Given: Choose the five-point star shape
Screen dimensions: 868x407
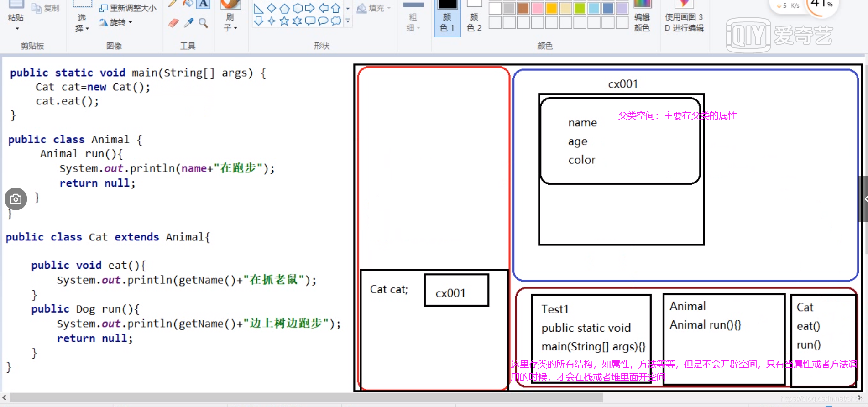Looking at the screenshot, I should click(284, 21).
